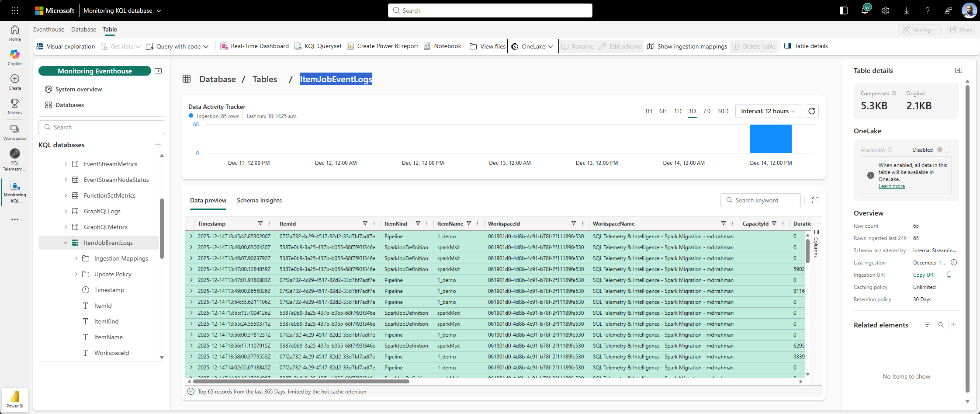Expand data preview to full screen
This screenshot has width=980, height=414.
pos(815,200)
